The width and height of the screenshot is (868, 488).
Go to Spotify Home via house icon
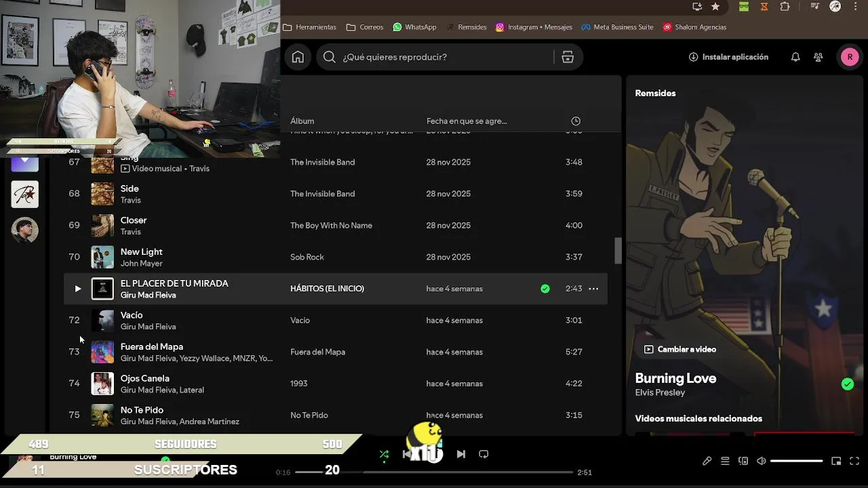298,57
